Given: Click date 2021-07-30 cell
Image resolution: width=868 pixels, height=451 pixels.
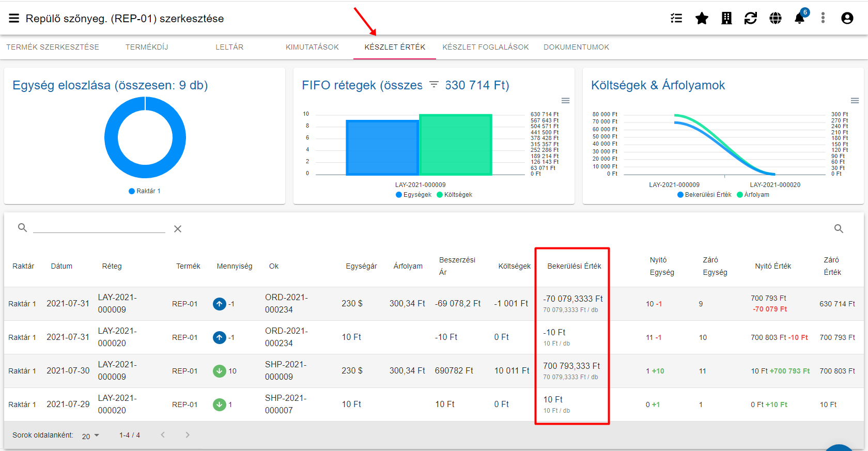Looking at the screenshot, I should [68, 371].
